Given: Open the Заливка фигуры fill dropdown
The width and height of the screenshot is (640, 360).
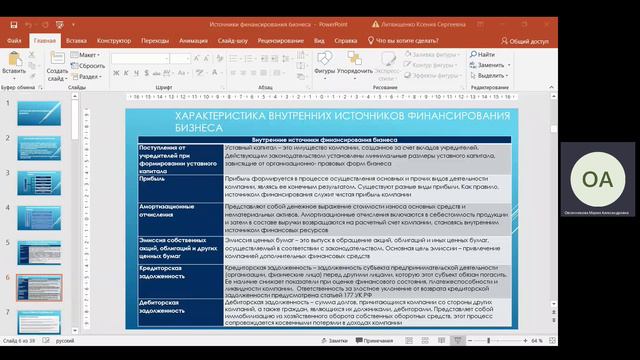Looking at the screenshot, I should (x=432, y=54).
